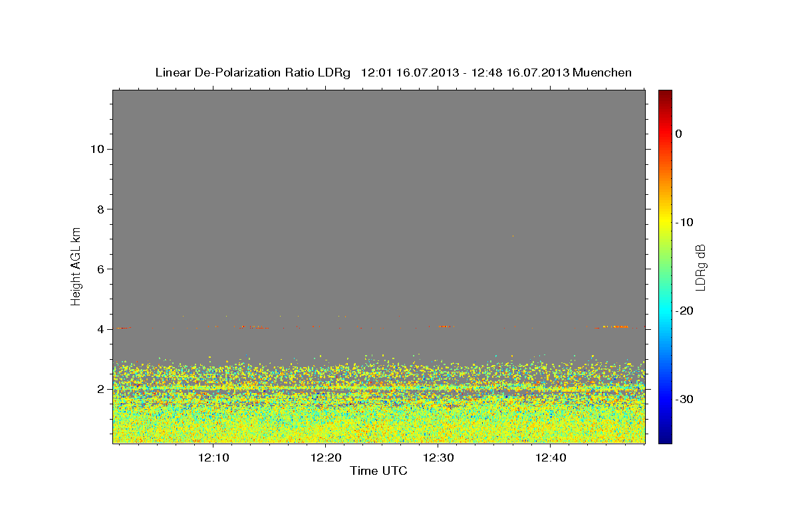Click the '12:48 16.07.2013' end time text
Image resolution: width=798 pixels, height=532 pixels.
[521, 72]
